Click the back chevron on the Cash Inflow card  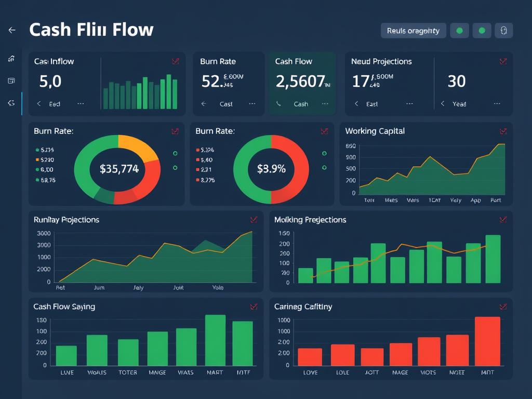click(38, 104)
